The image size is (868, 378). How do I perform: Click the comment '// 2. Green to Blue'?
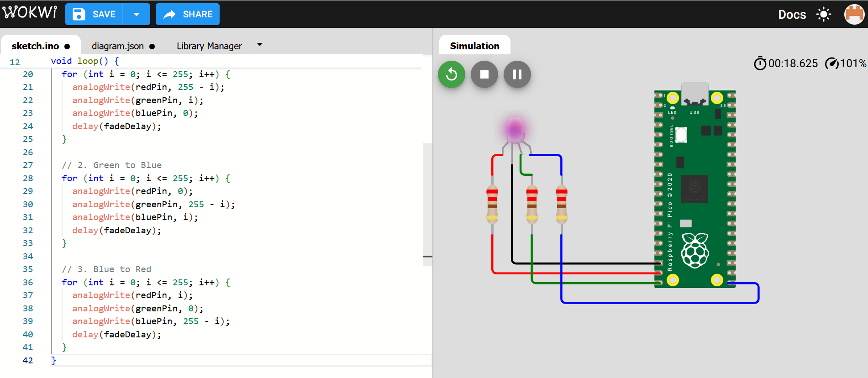(112, 165)
